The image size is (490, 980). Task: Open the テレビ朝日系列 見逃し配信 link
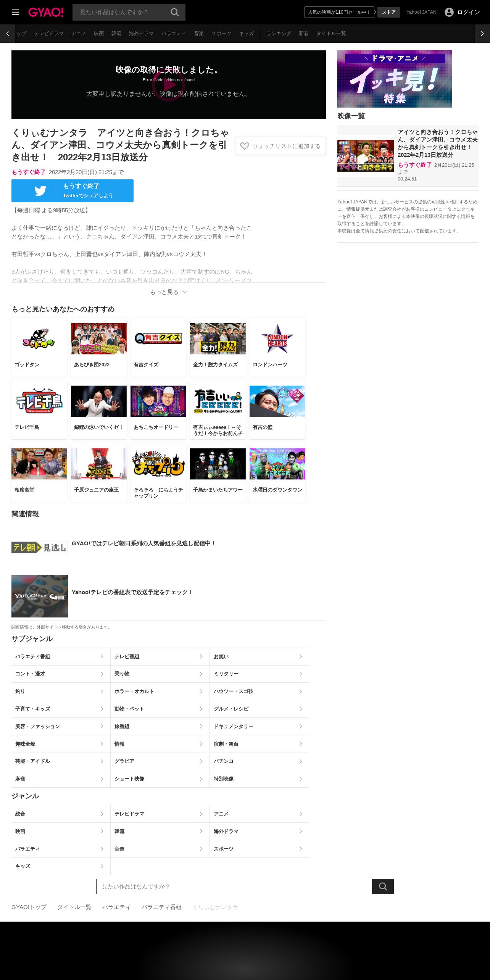[144, 543]
